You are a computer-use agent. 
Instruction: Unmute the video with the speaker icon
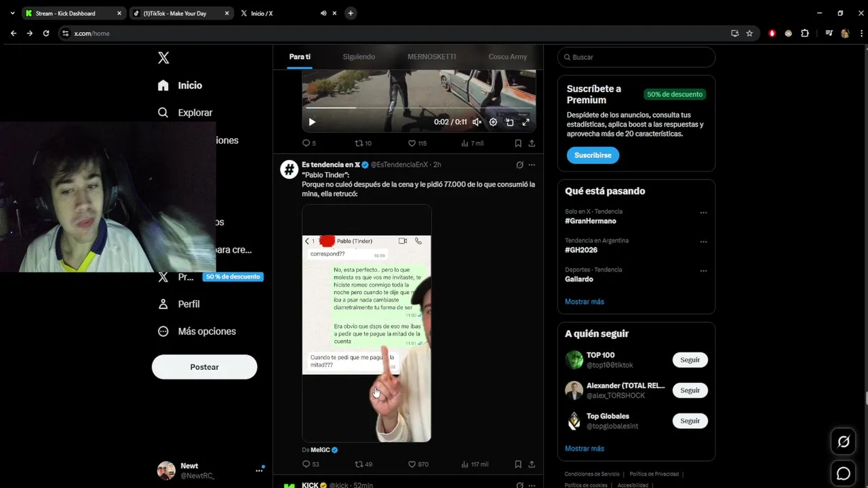(477, 122)
